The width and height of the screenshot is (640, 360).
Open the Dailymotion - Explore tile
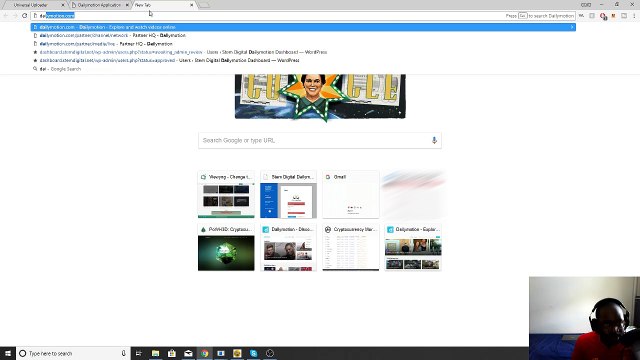click(x=413, y=247)
